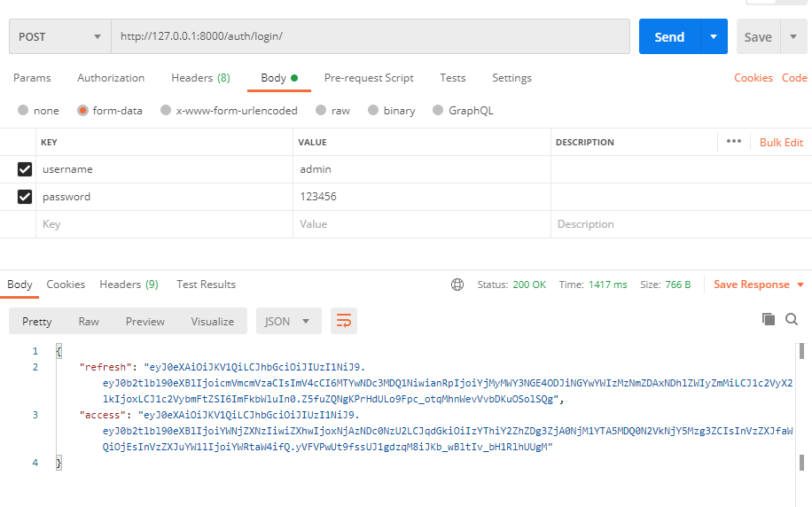The image size is (812, 507).
Task: Copy response body to clipboard icon
Action: coord(769,319)
